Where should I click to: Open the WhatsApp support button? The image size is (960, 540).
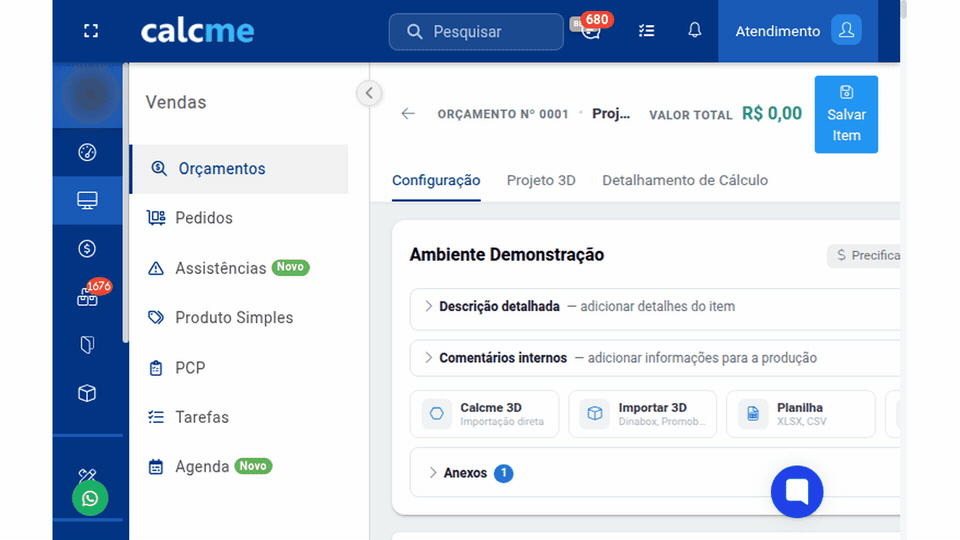pos(90,498)
